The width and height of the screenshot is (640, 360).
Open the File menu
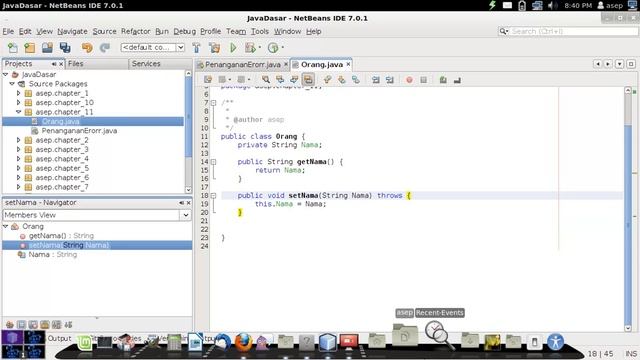(x=8, y=31)
